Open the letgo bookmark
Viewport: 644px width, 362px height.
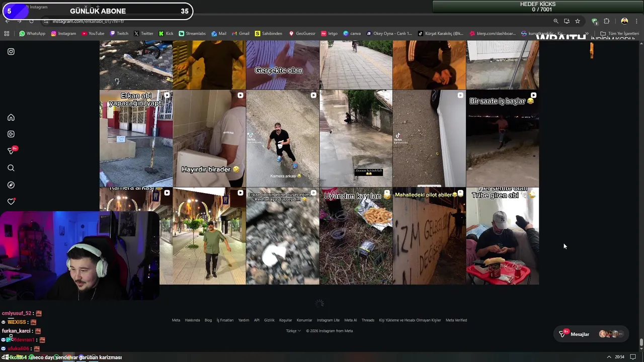click(x=330, y=34)
